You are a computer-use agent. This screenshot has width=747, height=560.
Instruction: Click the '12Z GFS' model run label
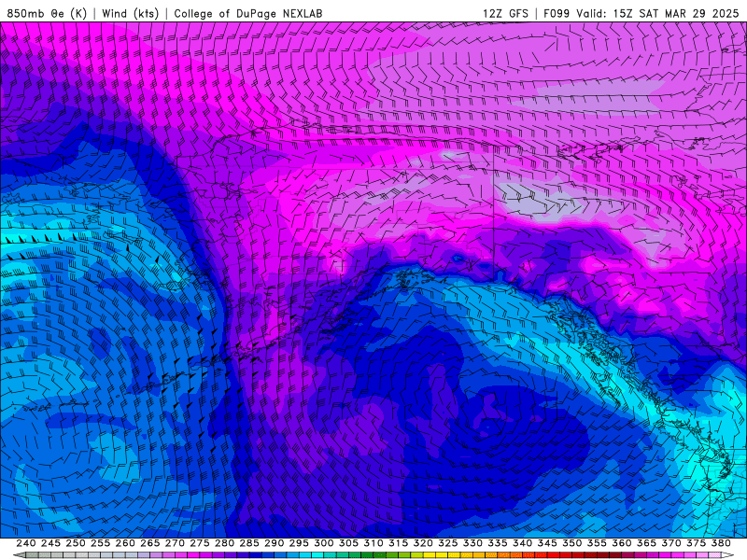[505, 13]
